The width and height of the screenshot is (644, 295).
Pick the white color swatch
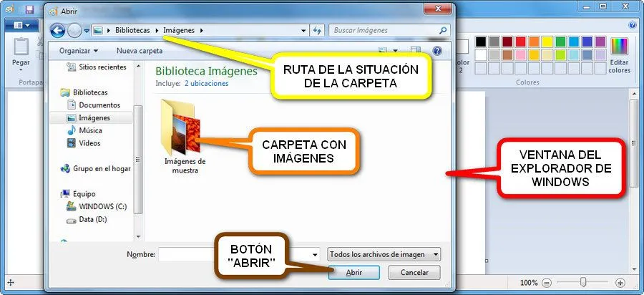481,54
